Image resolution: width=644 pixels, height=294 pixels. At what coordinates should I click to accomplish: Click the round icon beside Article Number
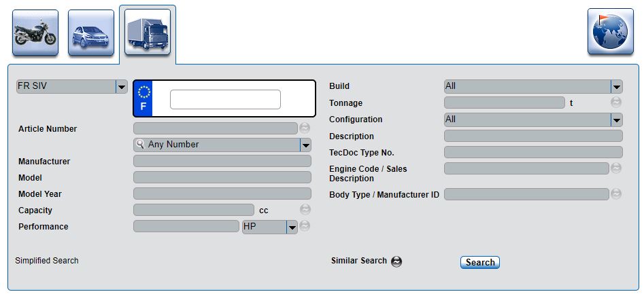point(305,128)
